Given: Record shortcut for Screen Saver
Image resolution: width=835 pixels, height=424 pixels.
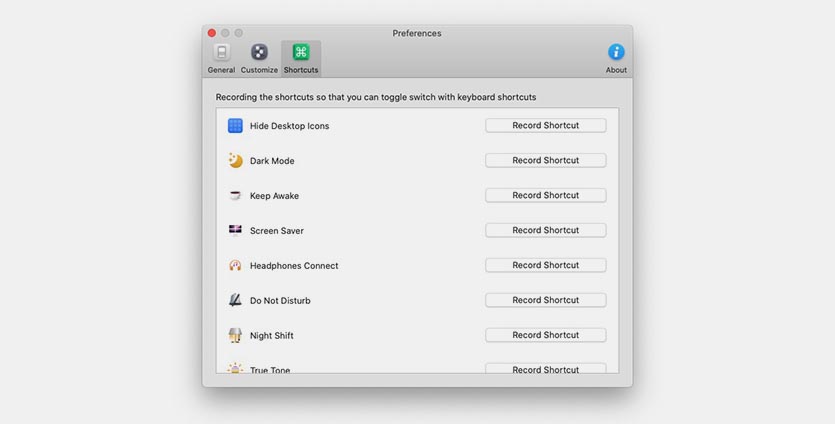Looking at the screenshot, I should coord(545,231).
